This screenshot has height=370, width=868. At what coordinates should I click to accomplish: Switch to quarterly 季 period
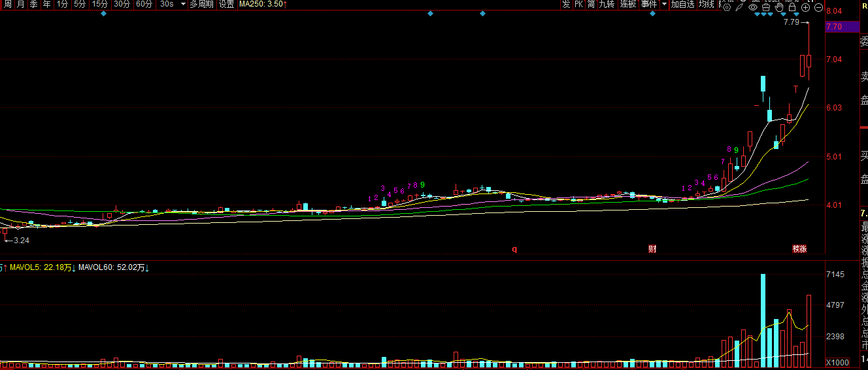[34, 4]
